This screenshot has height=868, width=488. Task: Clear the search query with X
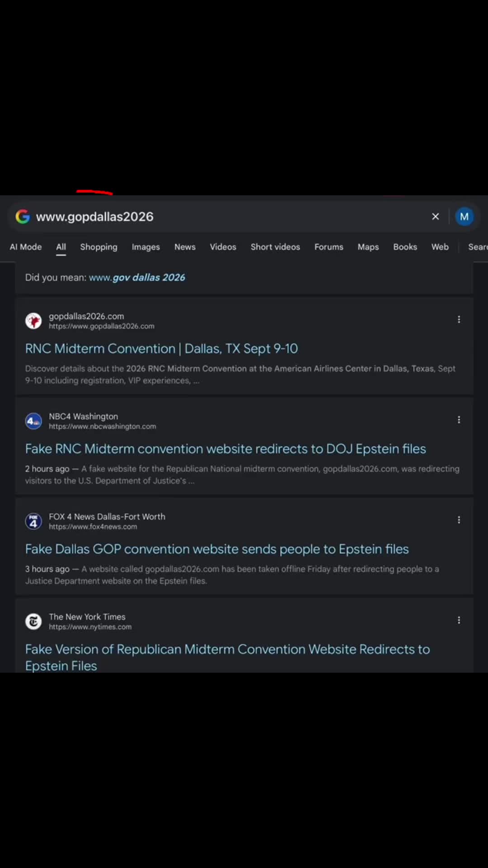(436, 217)
